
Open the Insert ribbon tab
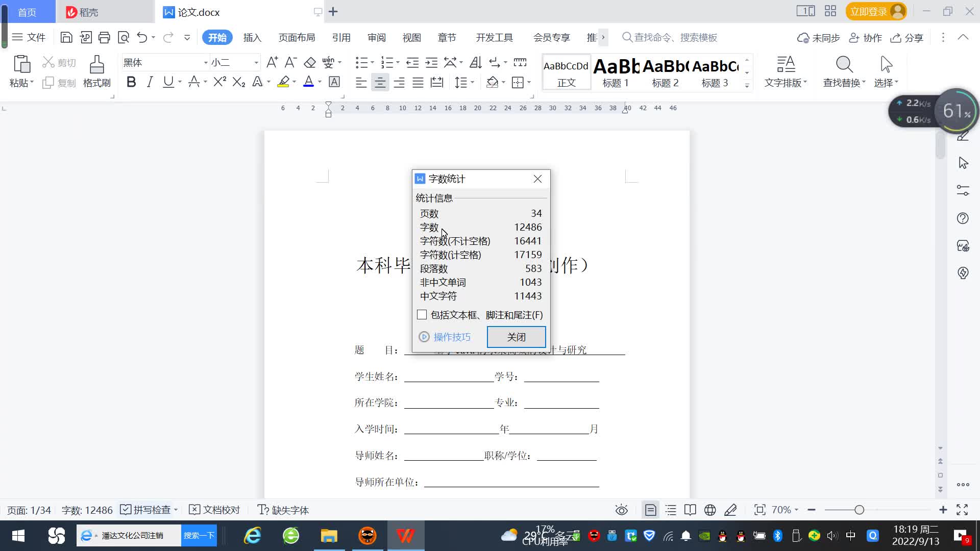pyautogui.click(x=252, y=37)
